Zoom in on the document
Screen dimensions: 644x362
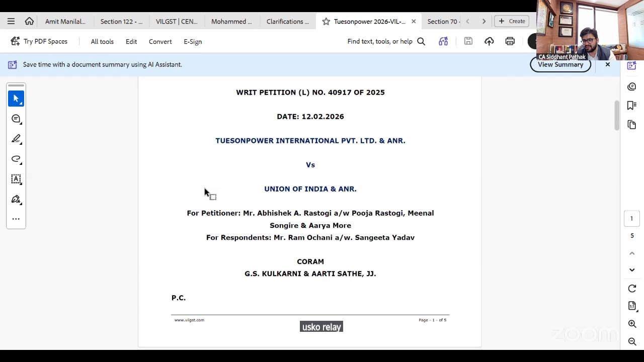[x=632, y=324]
